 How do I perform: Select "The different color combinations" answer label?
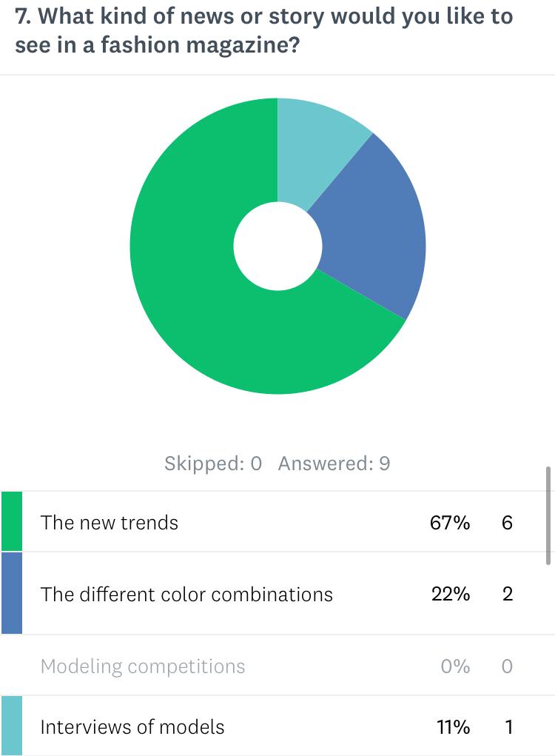click(186, 595)
